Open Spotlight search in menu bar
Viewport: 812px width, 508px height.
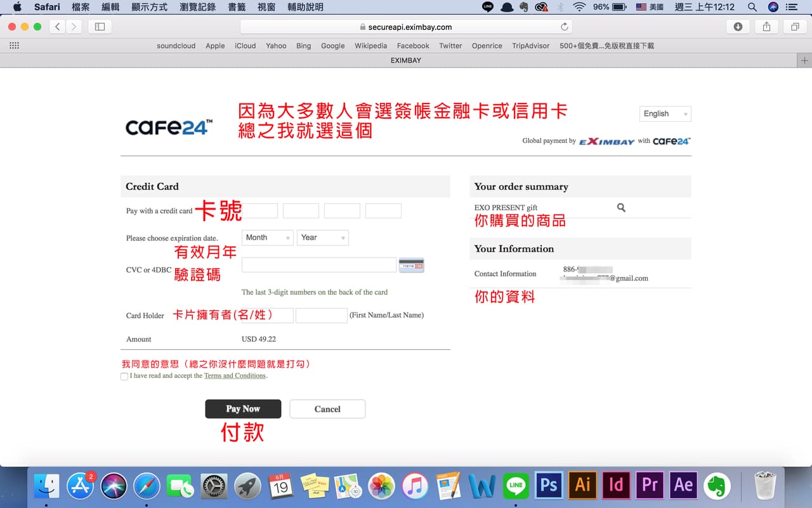[x=752, y=7]
